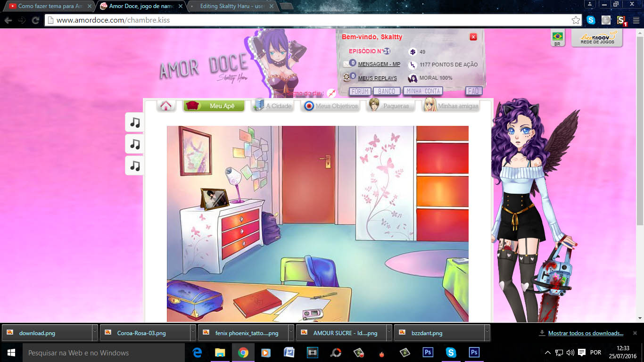Image resolution: width=644 pixels, height=362 pixels.
Task: Click the Amor Doce logo
Action: (x=204, y=67)
